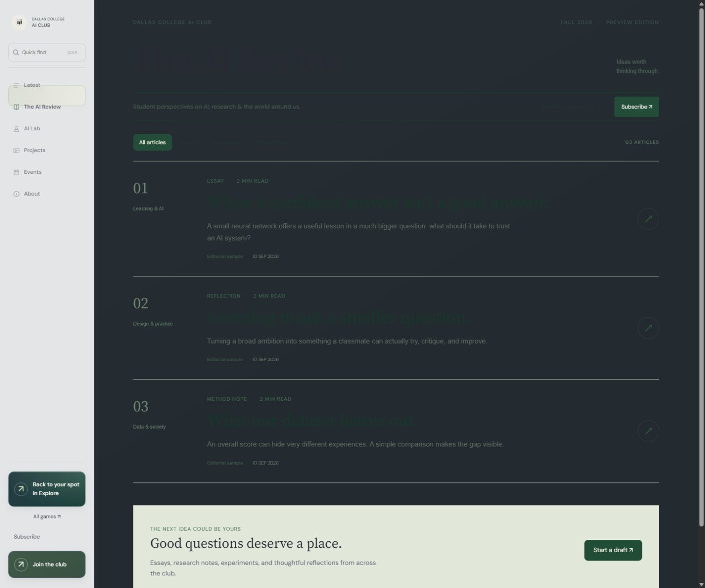This screenshot has height=588, width=705.
Task: Open The AI Review via its book icon
Action: pos(16,107)
